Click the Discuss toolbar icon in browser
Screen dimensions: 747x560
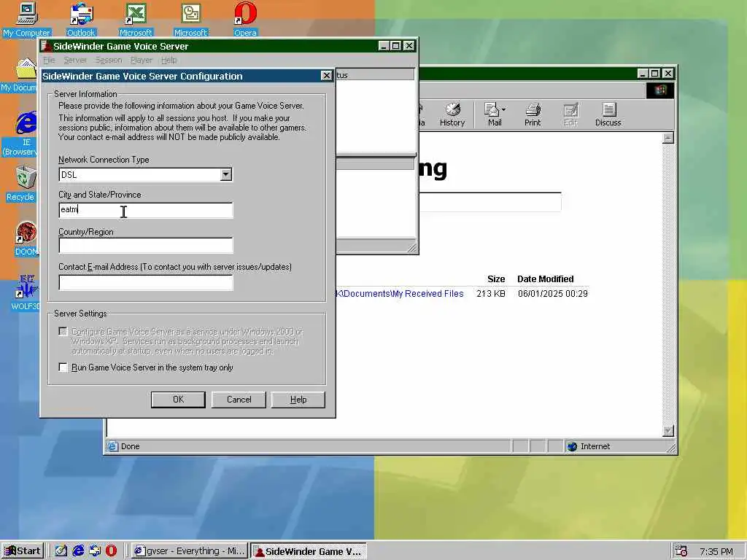pyautogui.click(x=608, y=114)
